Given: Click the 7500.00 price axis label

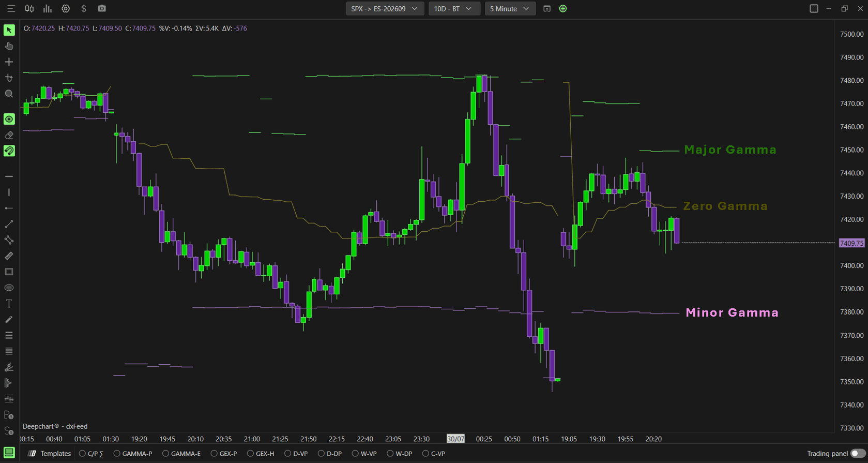Looking at the screenshot, I should 852,34.
